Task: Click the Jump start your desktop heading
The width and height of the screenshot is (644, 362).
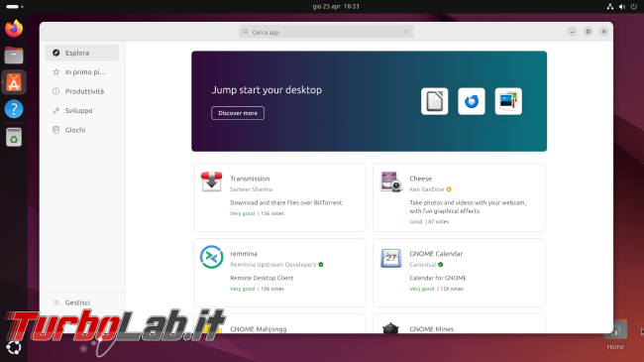Action: point(267,89)
